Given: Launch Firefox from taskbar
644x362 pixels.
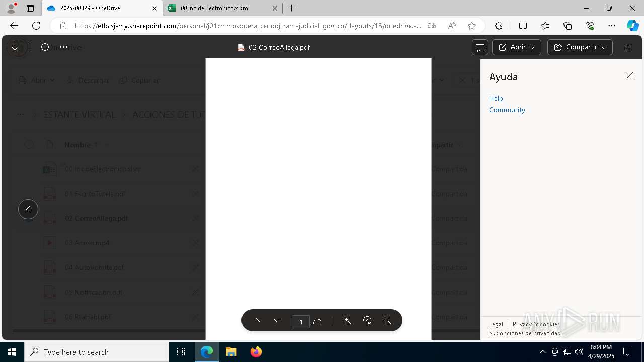Looking at the screenshot, I should 256,352.
